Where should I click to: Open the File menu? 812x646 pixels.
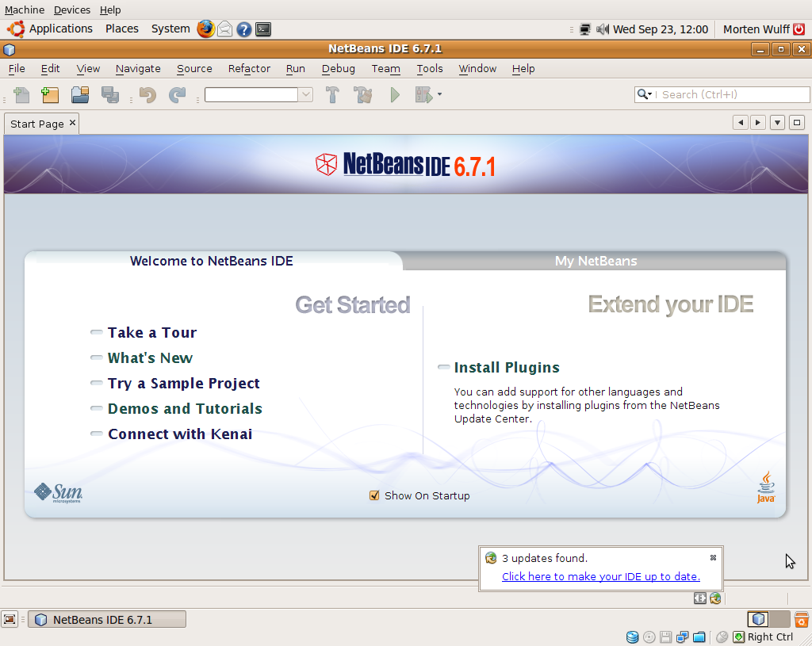pyautogui.click(x=17, y=68)
